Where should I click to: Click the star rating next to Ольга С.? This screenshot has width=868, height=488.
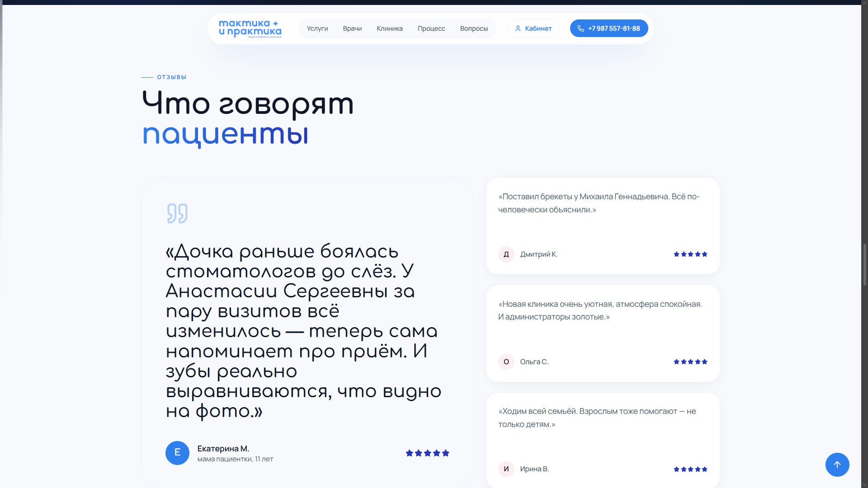click(690, 362)
